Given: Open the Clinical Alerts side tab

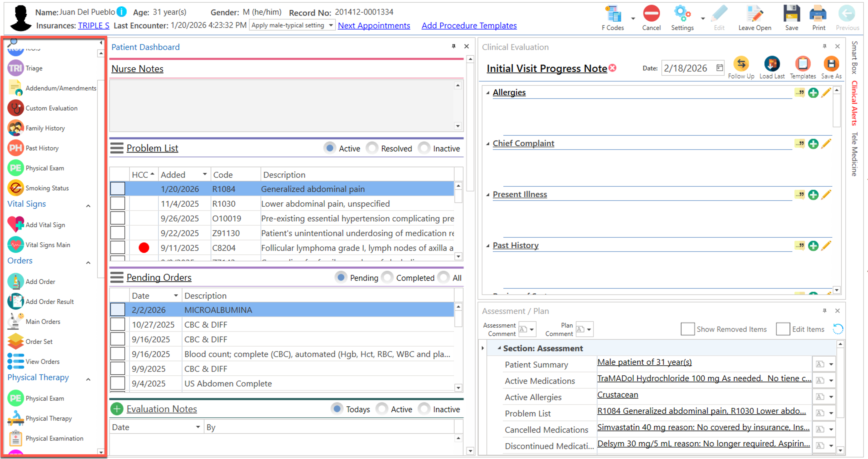Looking at the screenshot, I should click(x=854, y=103).
